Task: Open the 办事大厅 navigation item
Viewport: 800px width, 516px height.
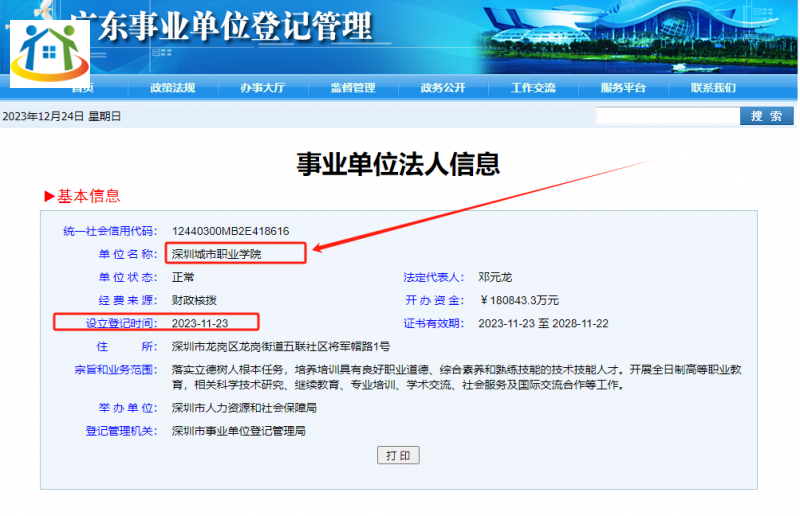Action: [262, 88]
